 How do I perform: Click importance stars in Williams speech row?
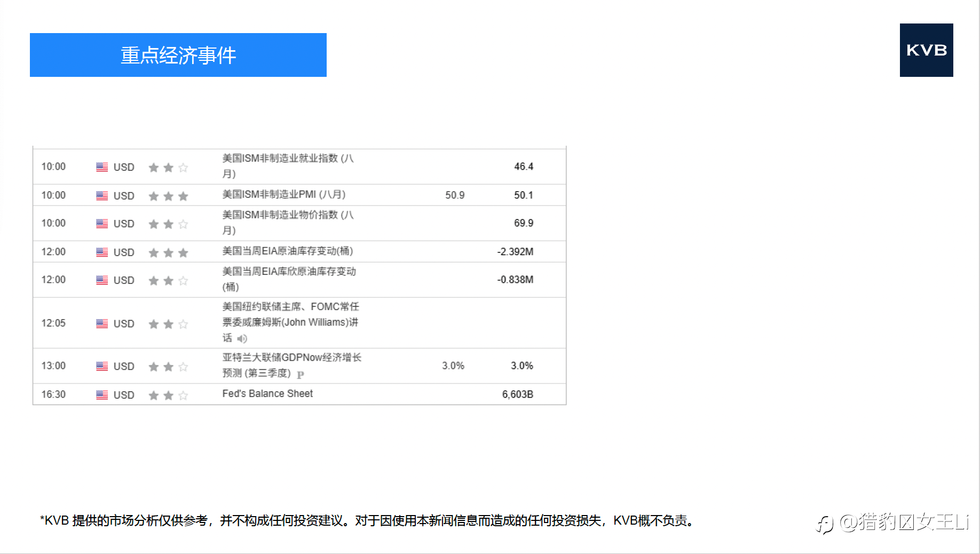(168, 324)
